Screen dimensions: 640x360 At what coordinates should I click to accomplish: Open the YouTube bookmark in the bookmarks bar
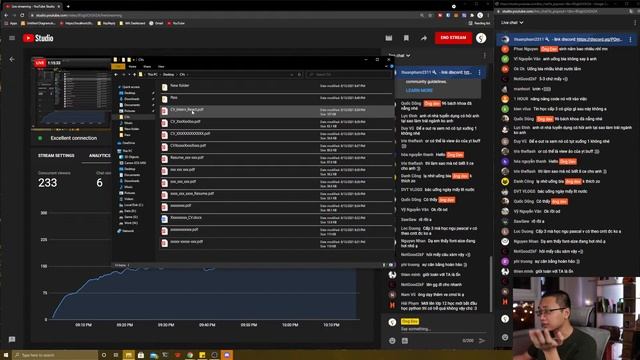176,23
